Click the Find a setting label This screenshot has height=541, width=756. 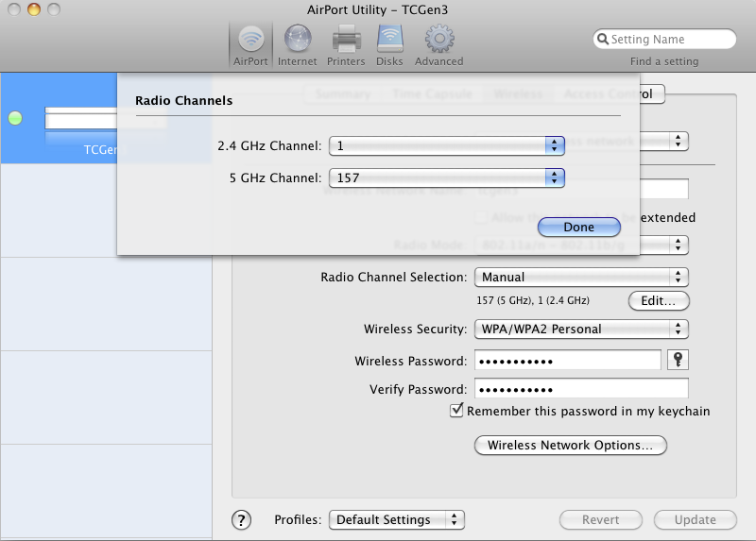[x=664, y=61]
